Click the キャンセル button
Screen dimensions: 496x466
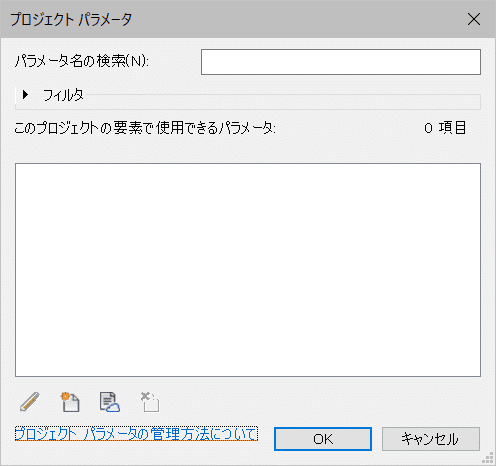point(431,439)
